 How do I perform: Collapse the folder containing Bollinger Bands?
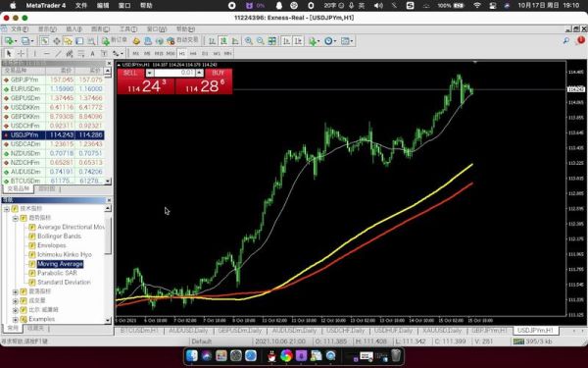(x=15, y=218)
